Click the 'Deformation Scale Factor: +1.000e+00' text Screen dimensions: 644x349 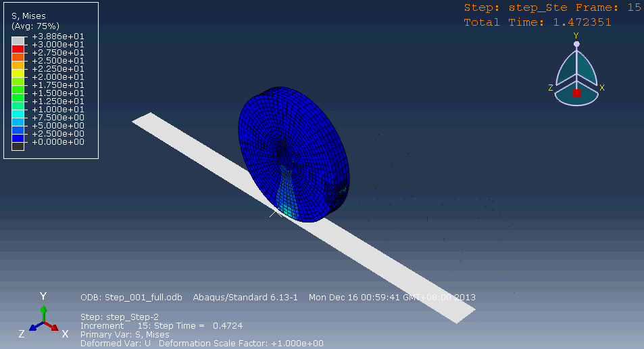[x=241, y=343]
